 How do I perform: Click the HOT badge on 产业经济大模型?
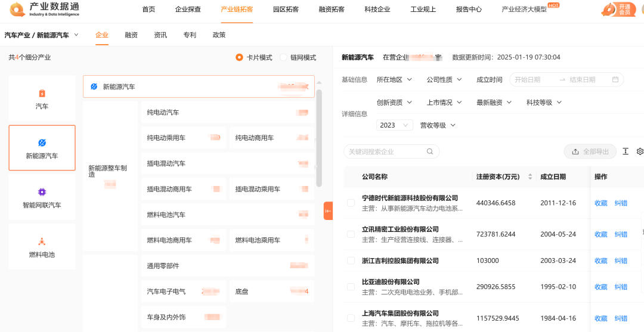(553, 5)
